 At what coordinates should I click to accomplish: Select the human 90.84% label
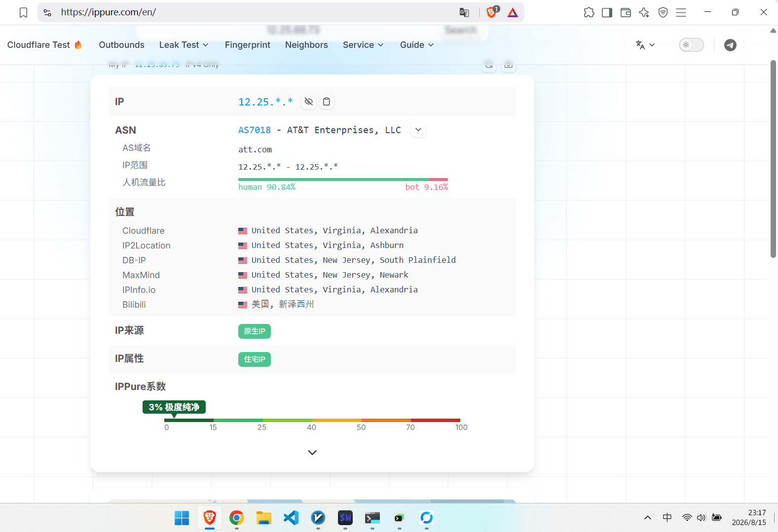(267, 187)
